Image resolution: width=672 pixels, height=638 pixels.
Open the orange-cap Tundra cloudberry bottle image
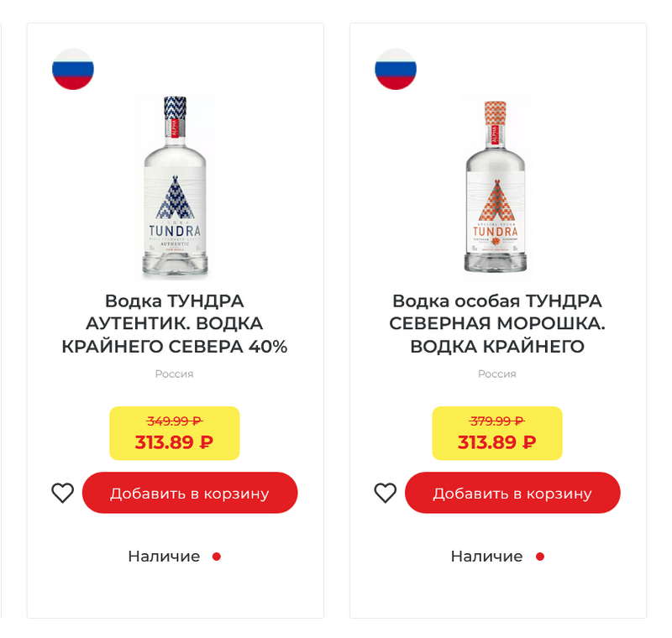coord(496,187)
